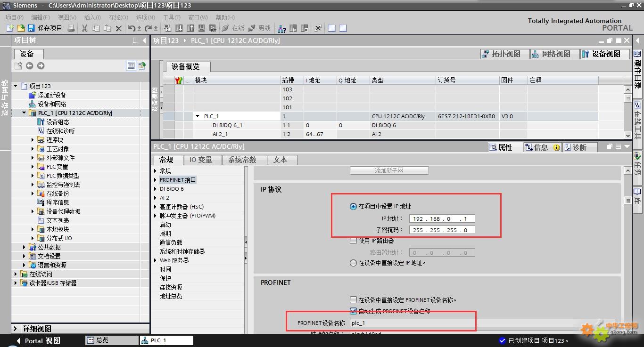Open the 项目(P) menu

pos(14,17)
